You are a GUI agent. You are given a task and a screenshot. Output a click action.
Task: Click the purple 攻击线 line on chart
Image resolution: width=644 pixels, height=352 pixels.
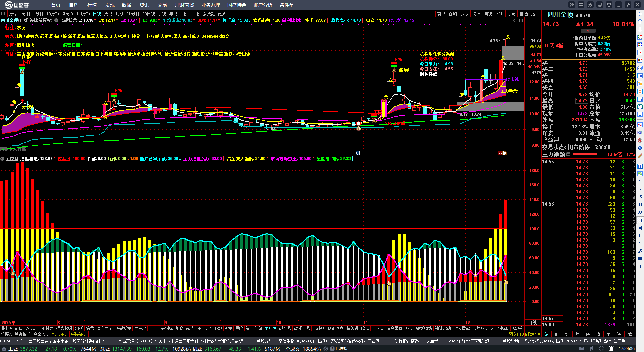pyautogui.click(x=485, y=80)
